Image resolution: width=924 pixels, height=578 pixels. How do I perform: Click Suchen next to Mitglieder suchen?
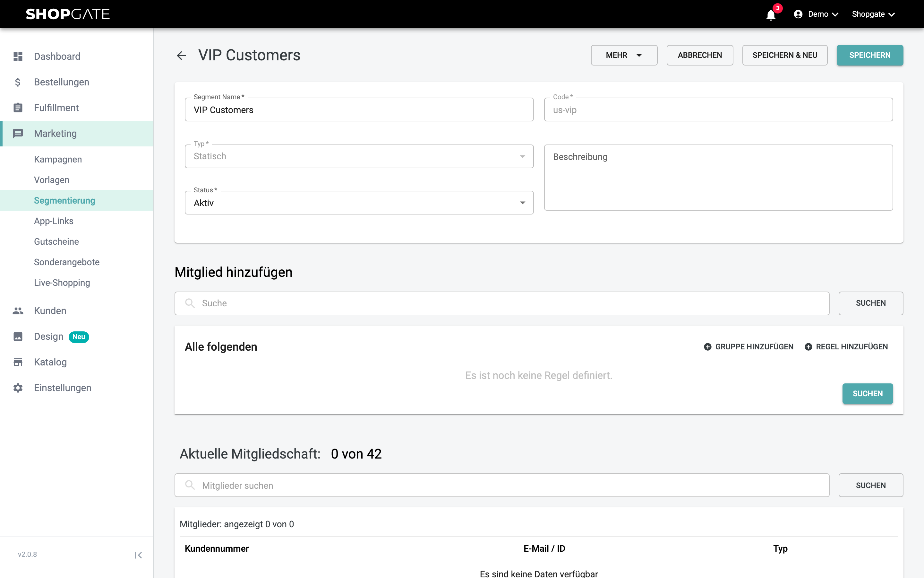click(x=870, y=485)
